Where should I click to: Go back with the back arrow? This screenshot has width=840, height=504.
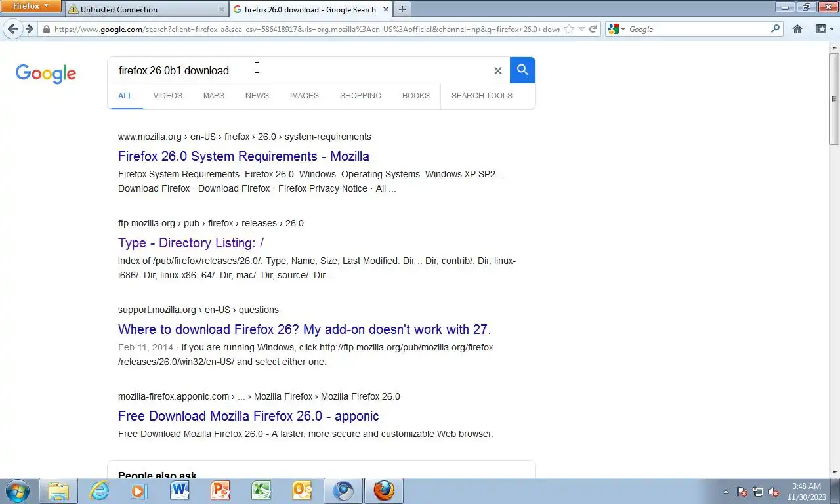(13, 29)
